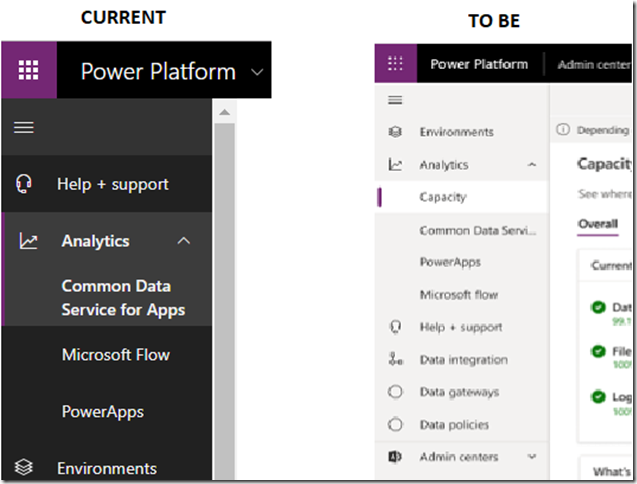Click Data gateways icon in light sidebar
The width and height of the screenshot is (637, 484).
click(395, 392)
